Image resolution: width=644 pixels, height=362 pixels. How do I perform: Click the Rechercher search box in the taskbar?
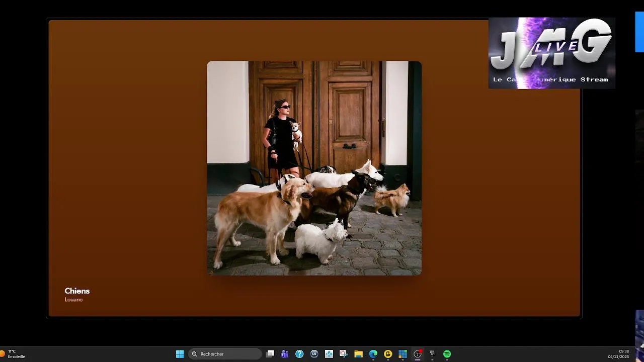coord(225,354)
